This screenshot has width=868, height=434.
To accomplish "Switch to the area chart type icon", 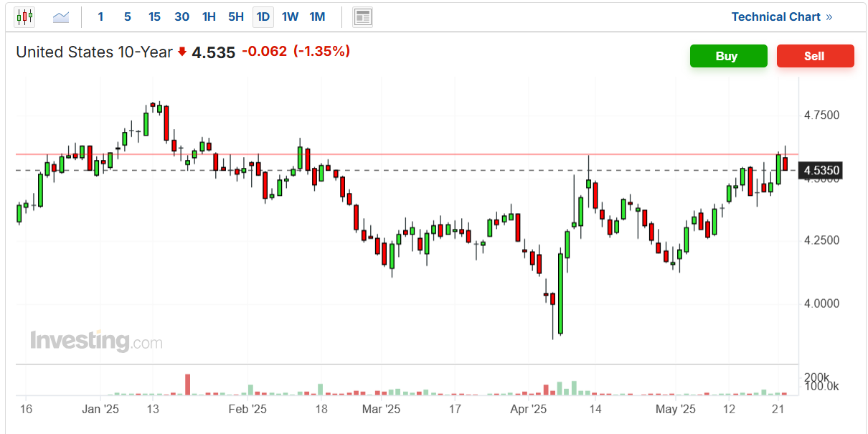I will click(x=61, y=16).
